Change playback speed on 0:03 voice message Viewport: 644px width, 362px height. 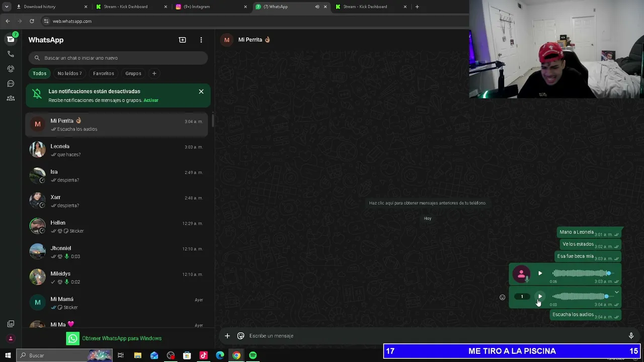522,297
